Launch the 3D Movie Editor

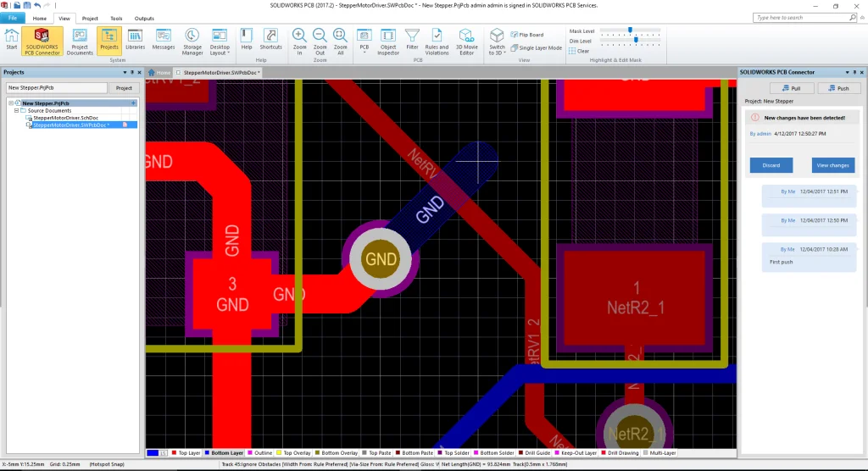(x=466, y=41)
